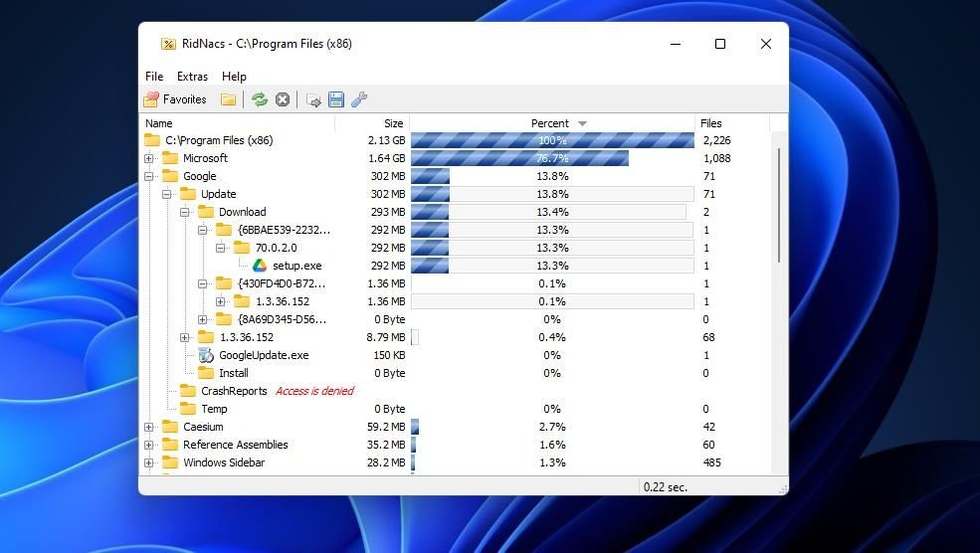Open the File menu

click(x=154, y=77)
